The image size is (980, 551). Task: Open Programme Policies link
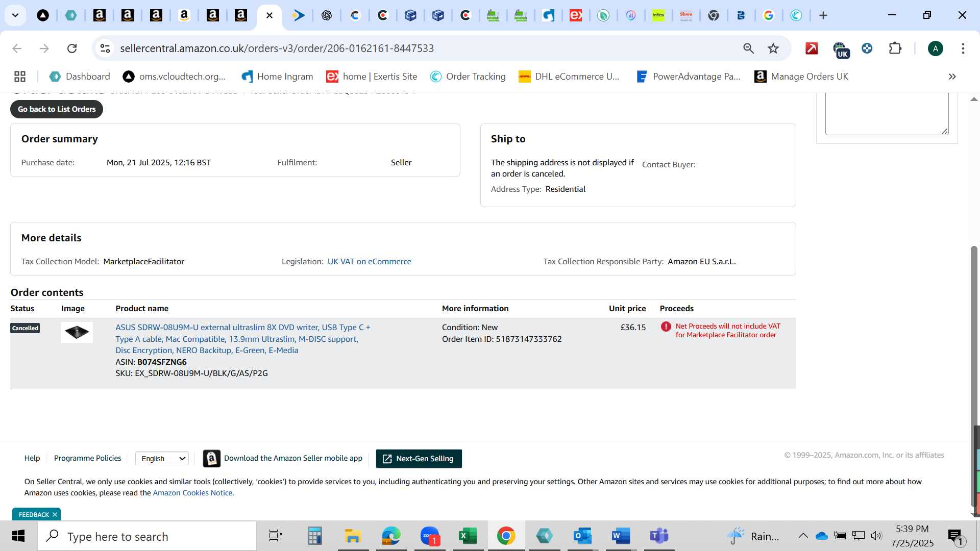point(88,458)
